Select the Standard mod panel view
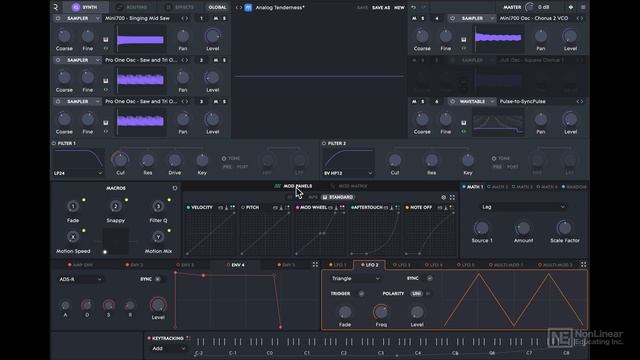 click(338, 198)
